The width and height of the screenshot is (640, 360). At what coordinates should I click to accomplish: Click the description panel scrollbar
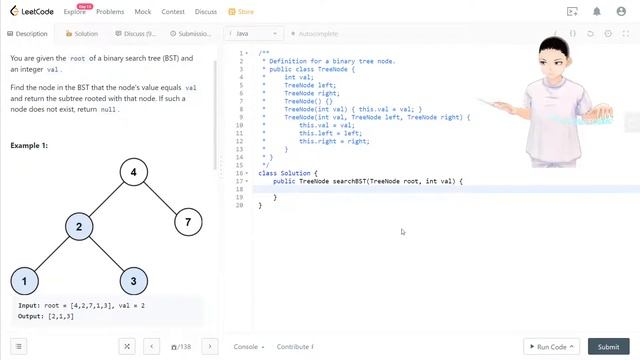point(215,116)
